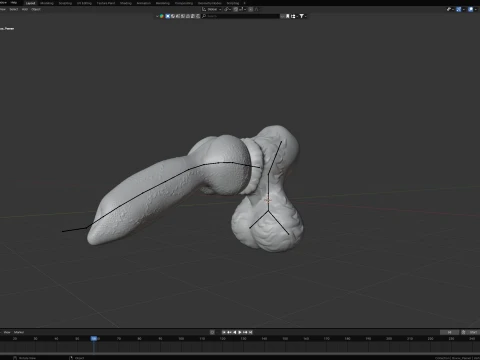Toggle auto keying record button
This screenshot has width=480, height=360.
click(x=212, y=332)
